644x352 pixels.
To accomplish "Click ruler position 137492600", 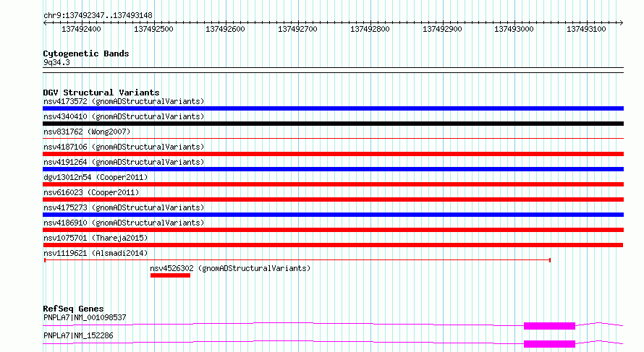I will pyautogui.click(x=225, y=29).
